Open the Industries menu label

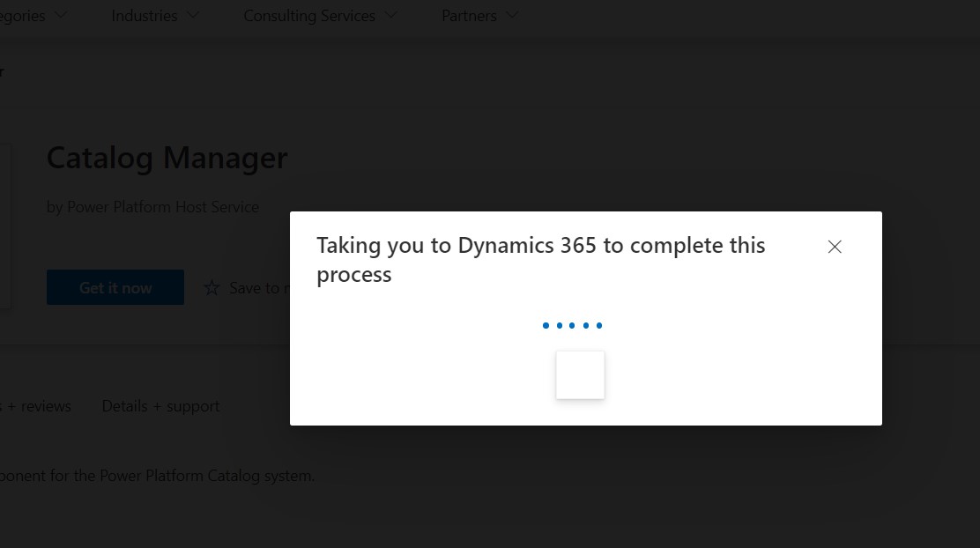[144, 16]
